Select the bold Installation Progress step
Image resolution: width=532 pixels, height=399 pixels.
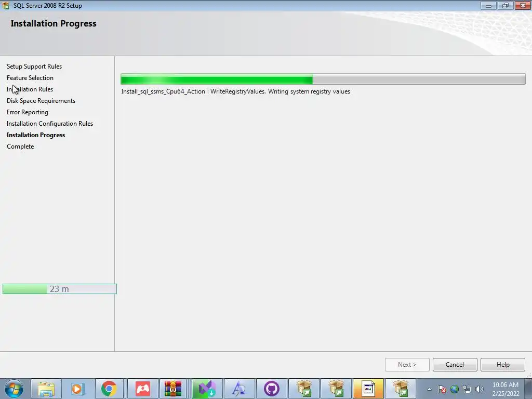(36, 135)
